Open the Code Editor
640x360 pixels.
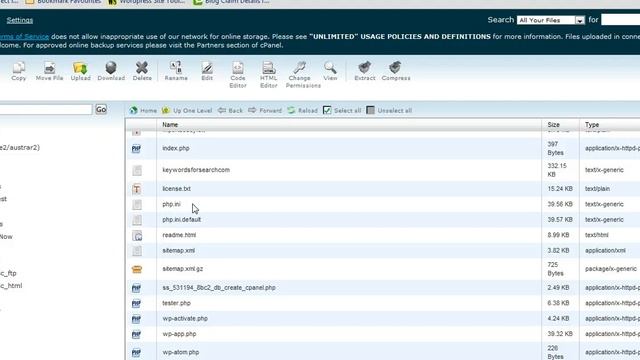[x=238, y=74]
